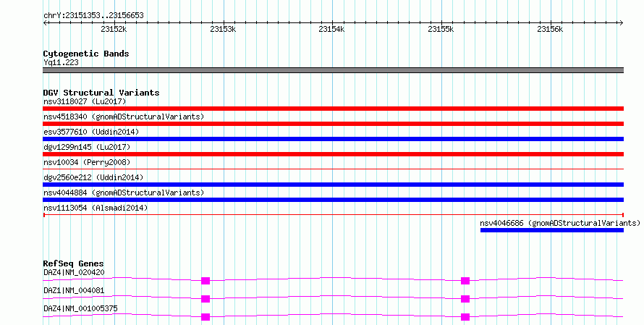644x325 pixels.
Task: Select gene label DAZ4|NM_020420
Action: click(x=74, y=272)
